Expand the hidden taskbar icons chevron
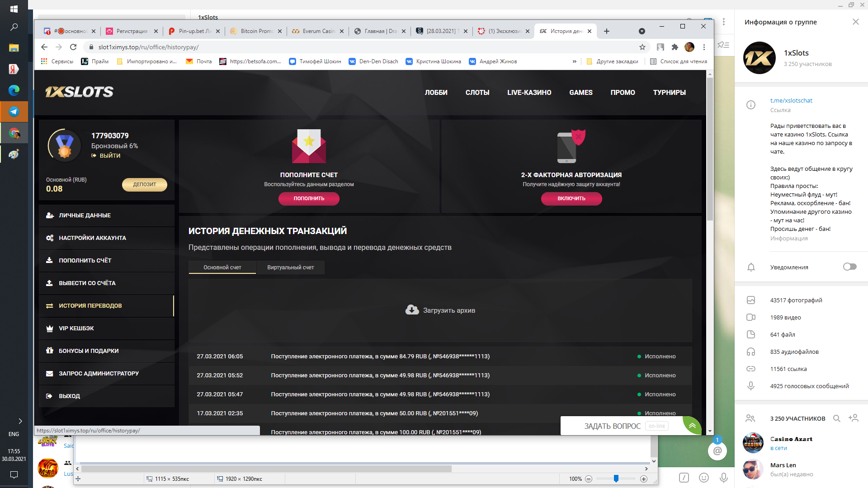This screenshot has height=488, width=868. 20,421
